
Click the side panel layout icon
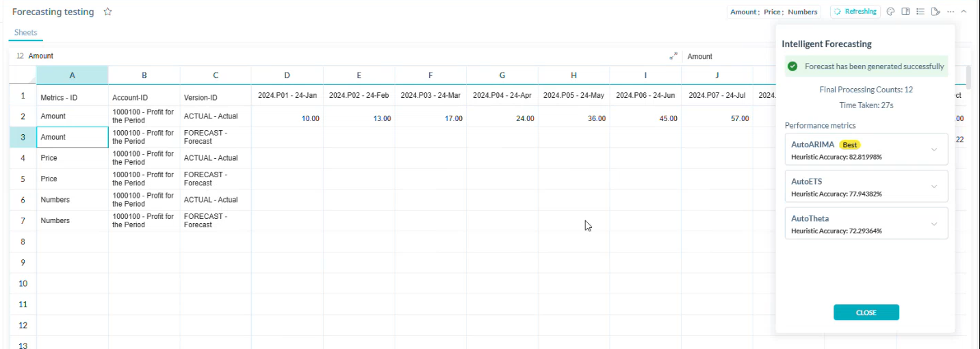click(x=905, y=12)
